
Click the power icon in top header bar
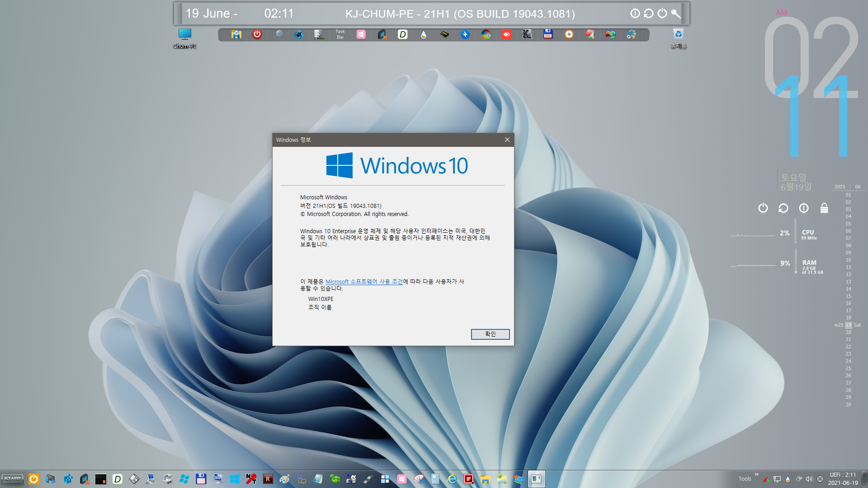(x=662, y=14)
